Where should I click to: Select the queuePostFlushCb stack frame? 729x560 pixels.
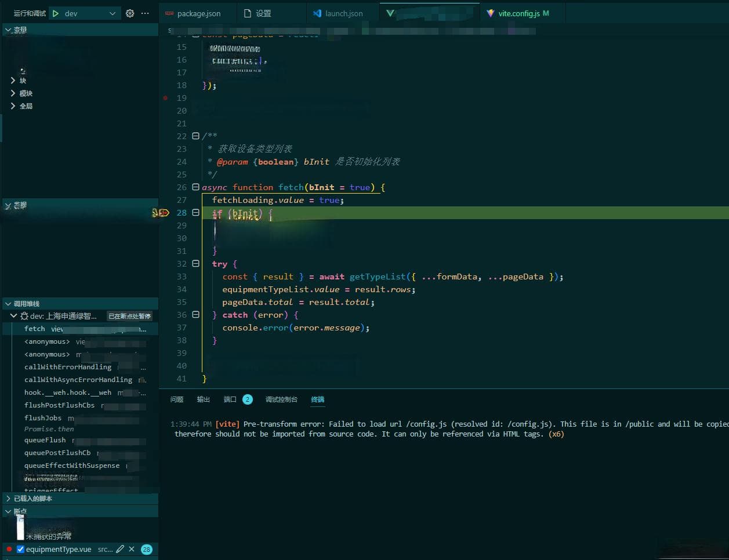(x=80, y=453)
